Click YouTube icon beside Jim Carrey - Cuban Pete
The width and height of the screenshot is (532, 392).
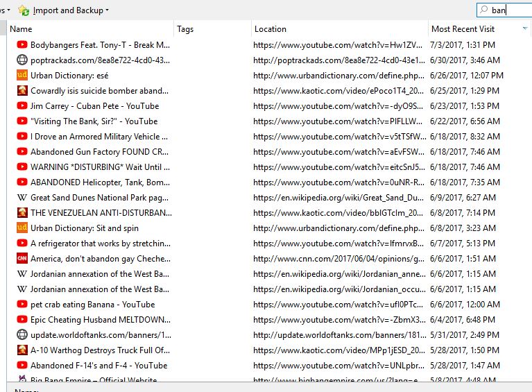click(x=22, y=105)
